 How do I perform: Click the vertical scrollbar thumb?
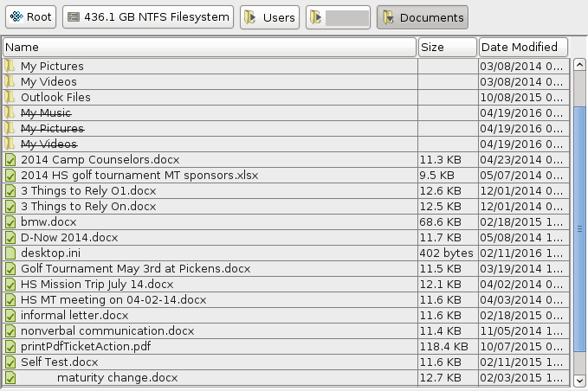[x=579, y=229]
